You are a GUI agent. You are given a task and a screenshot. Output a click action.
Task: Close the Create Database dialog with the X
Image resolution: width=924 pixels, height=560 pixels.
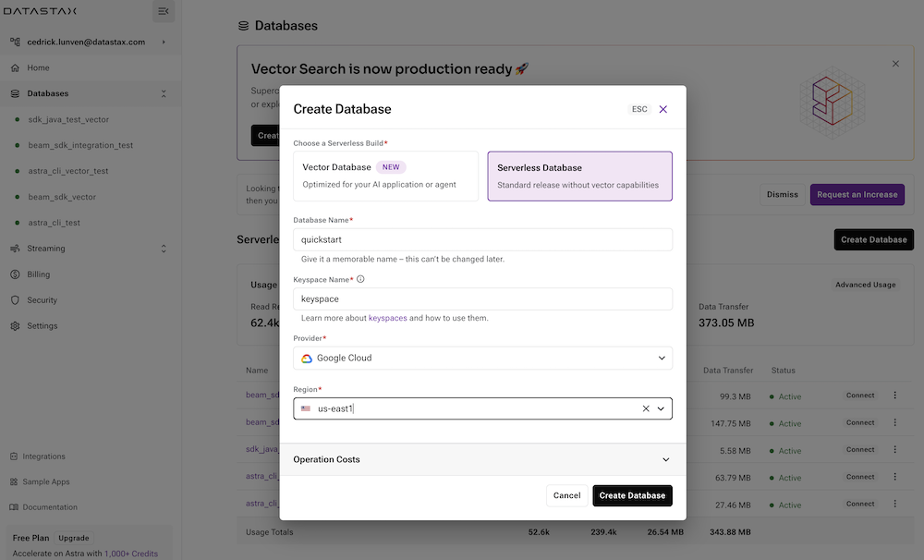pyautogui.click(x=663, y=109)
